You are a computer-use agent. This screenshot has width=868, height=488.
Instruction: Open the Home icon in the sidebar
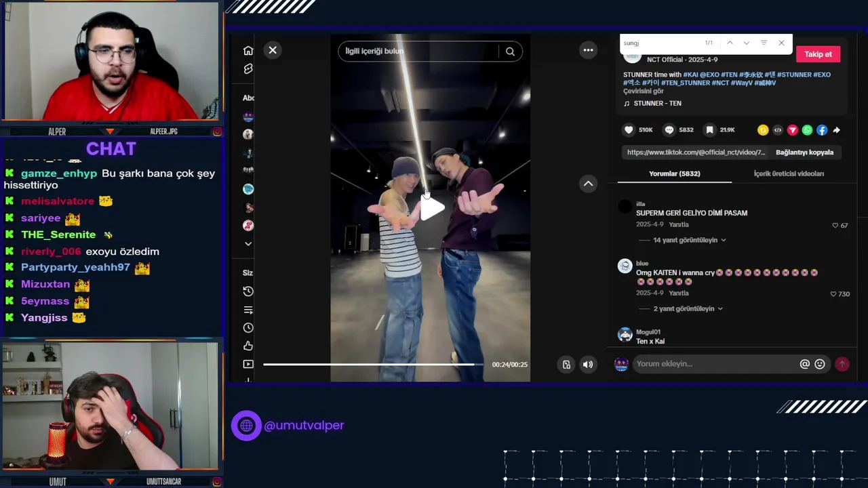coord(248,51)
